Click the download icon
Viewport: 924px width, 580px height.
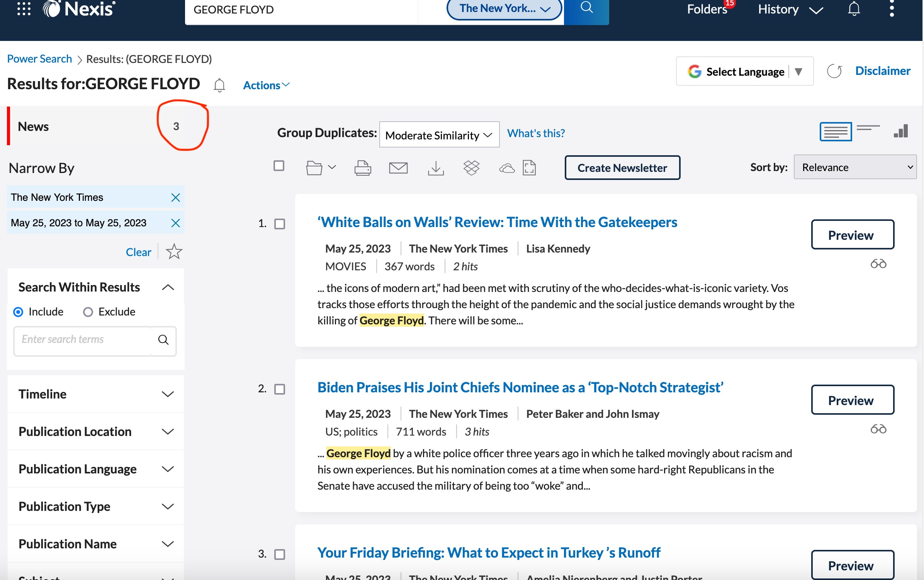pos(436,168)
